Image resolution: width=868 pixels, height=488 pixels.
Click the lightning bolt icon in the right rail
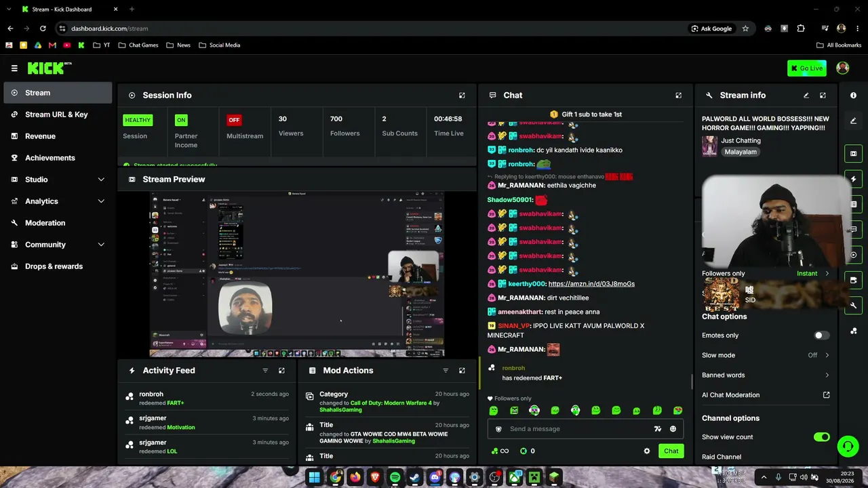click(853, 179)
